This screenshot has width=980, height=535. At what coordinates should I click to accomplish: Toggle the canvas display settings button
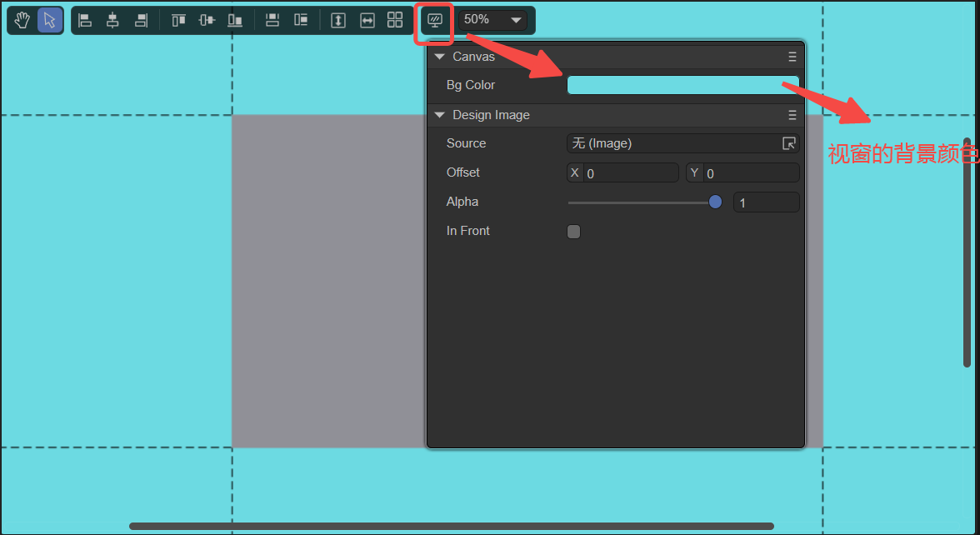click(434, 20)
